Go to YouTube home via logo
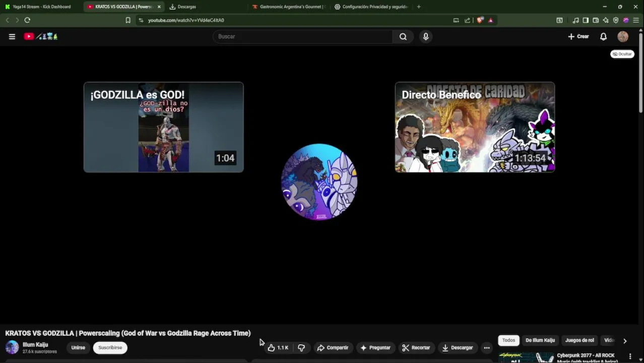The image size is (644, 363). [41, 36]
